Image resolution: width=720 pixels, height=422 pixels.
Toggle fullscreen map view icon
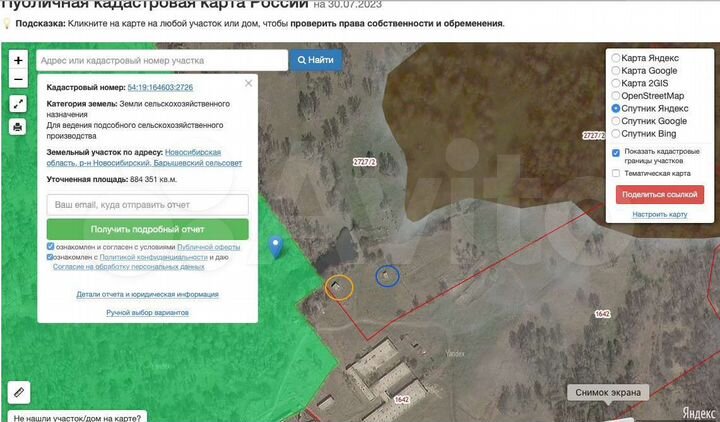[x=18, y=104]
